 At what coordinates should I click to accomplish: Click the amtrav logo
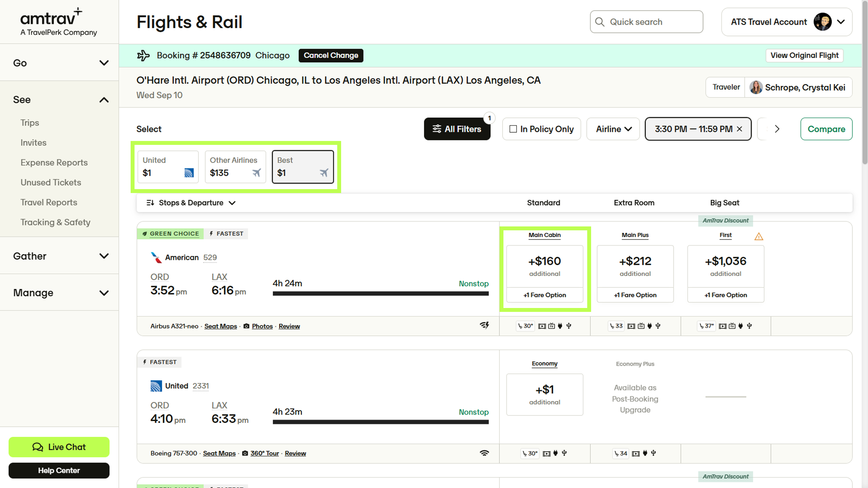[59, 22]
